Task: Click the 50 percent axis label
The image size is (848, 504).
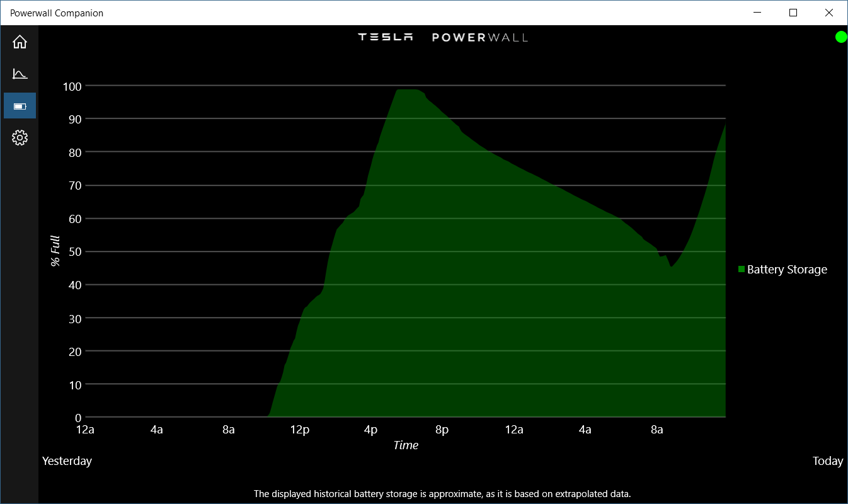Action: (76, 252)
